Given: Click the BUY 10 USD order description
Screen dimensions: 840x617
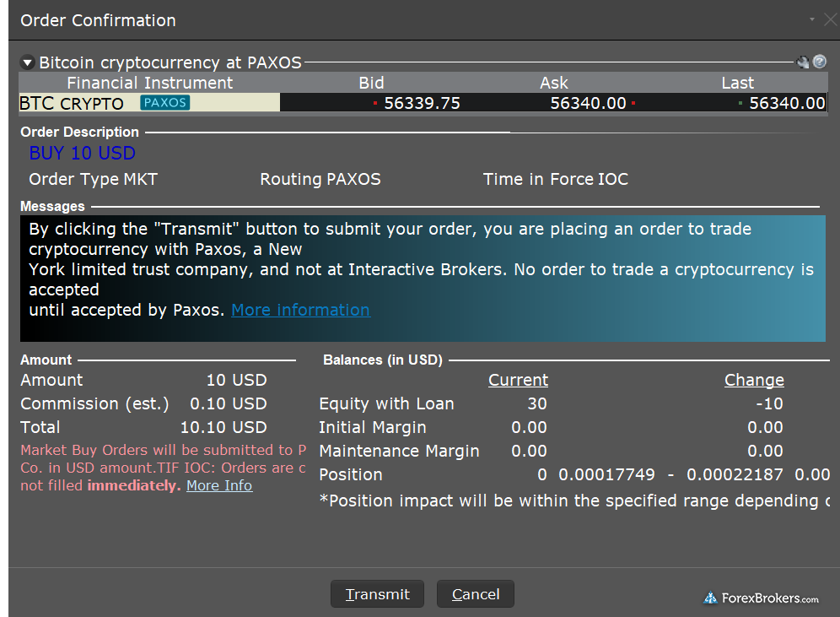Looking at the screenshot, I should (82, 153).
